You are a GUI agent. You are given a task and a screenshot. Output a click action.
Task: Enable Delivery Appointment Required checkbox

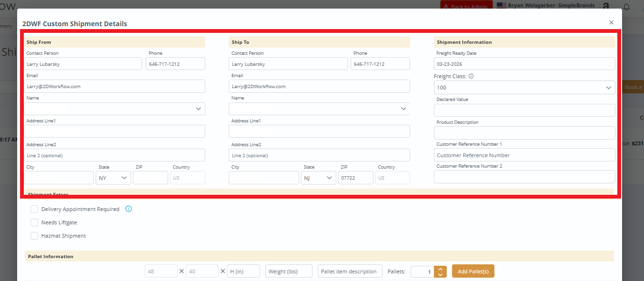34,209
